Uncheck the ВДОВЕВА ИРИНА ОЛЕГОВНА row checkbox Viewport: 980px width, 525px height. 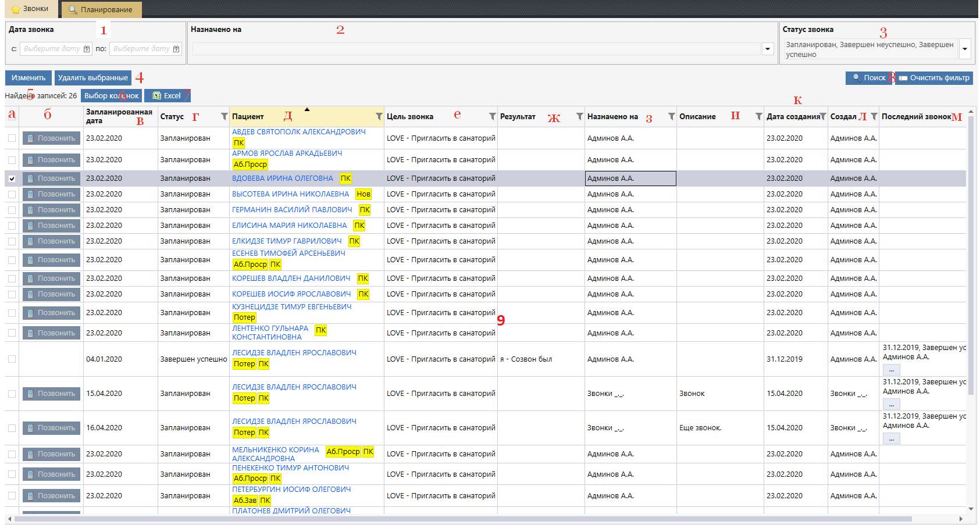pos(12,179)
